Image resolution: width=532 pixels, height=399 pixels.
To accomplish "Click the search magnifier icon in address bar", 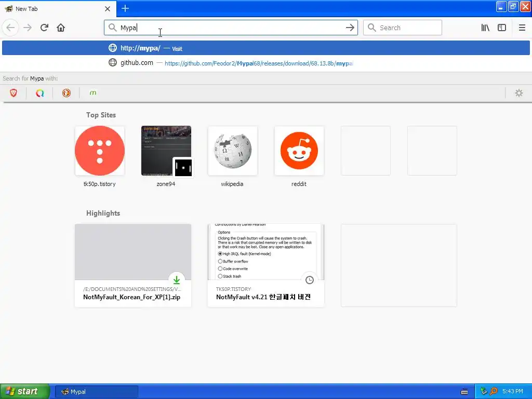I will [112, 28].
